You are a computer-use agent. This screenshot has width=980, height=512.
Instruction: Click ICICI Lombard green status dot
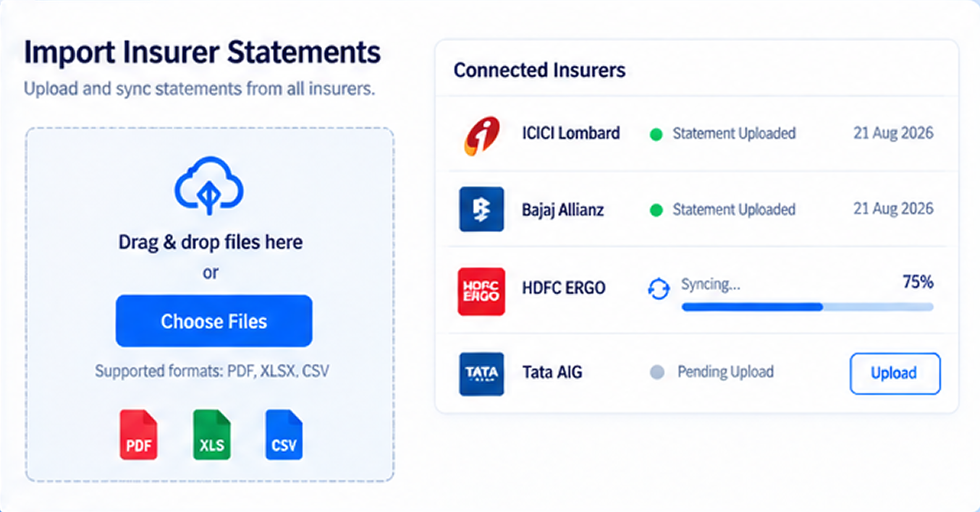click(656, 135)
